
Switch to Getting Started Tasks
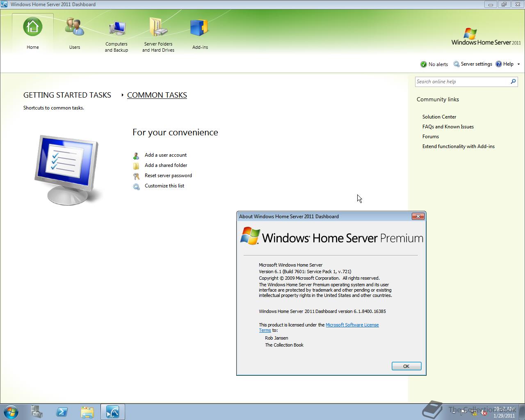tap(67, 95)
